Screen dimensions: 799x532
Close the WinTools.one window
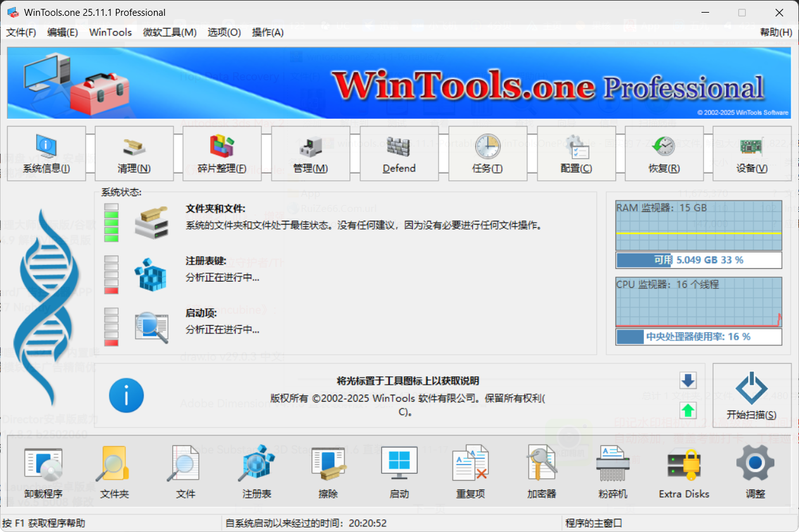pyautogui.click(x=778, y=13)
